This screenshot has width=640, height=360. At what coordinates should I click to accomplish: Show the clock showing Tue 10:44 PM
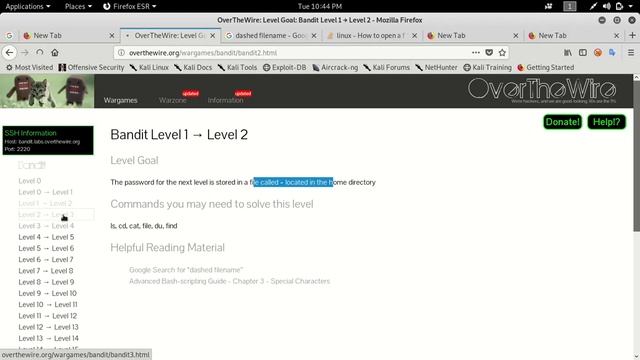pyautogui.click(x=320, y=6)
